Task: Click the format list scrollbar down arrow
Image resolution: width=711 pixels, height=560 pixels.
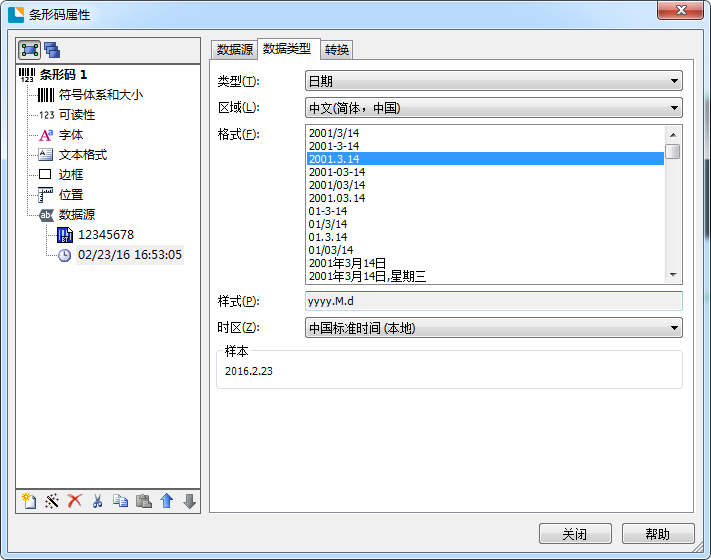Action: pyautogui.click(x=673, y=275)
